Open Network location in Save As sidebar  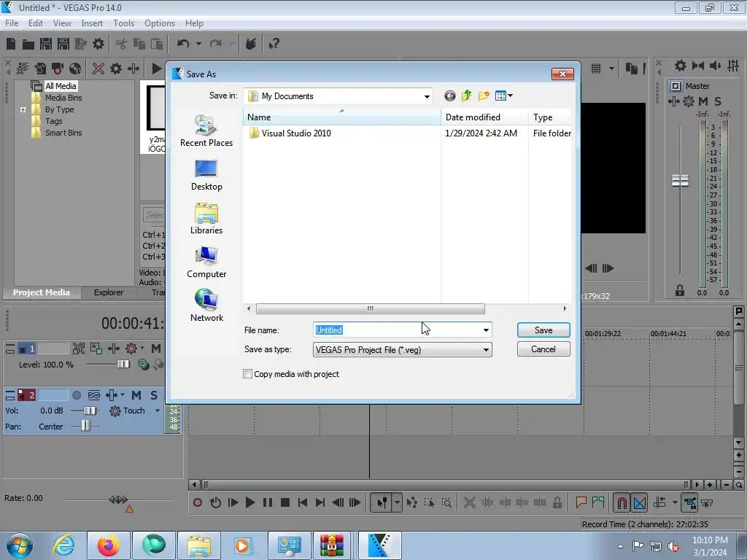206,306
